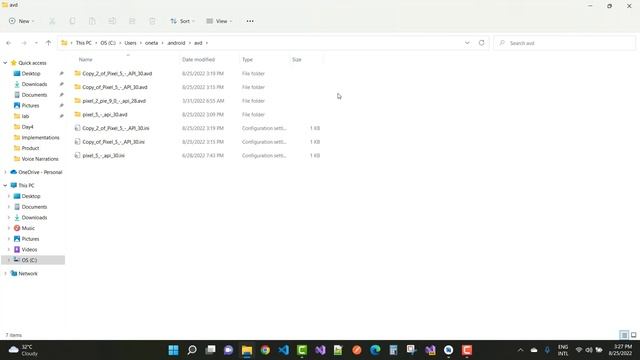Switch to the large thumbnails view icon
Screen dimensions: 640x360
click(x=633, y=335)
